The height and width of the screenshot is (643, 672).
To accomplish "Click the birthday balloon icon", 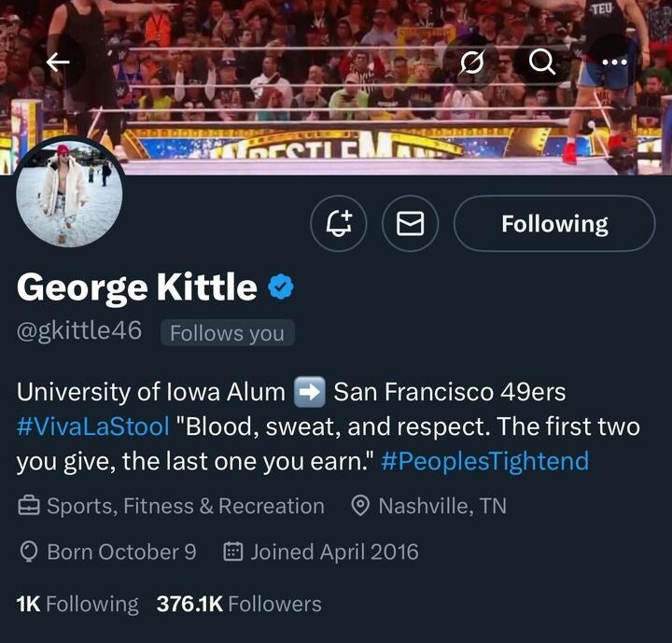I will [x=29, y=552].
